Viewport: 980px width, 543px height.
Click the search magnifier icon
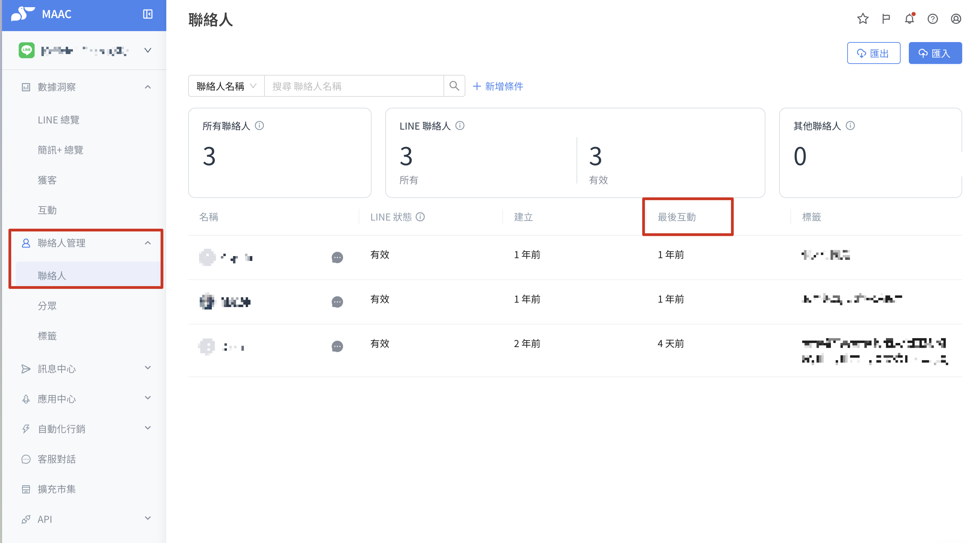pos(454,86)
